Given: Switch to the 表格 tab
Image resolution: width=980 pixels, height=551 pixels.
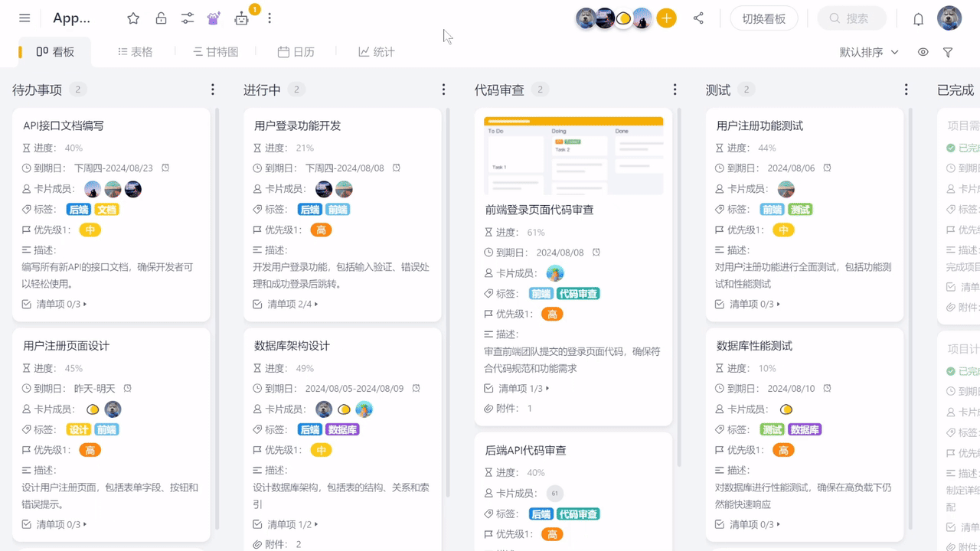Looking at the screenshot, I should pyautogui.click(x=136, y=52).
